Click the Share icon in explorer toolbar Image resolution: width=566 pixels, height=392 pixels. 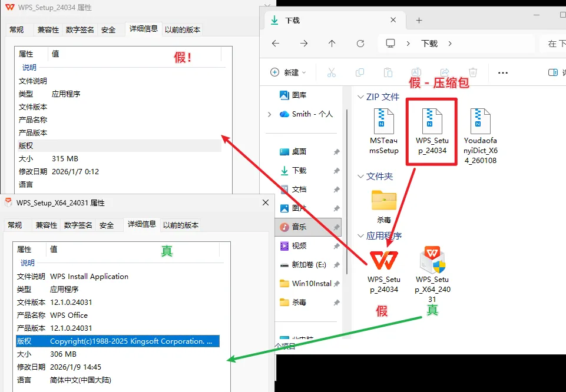coord(444,72)
